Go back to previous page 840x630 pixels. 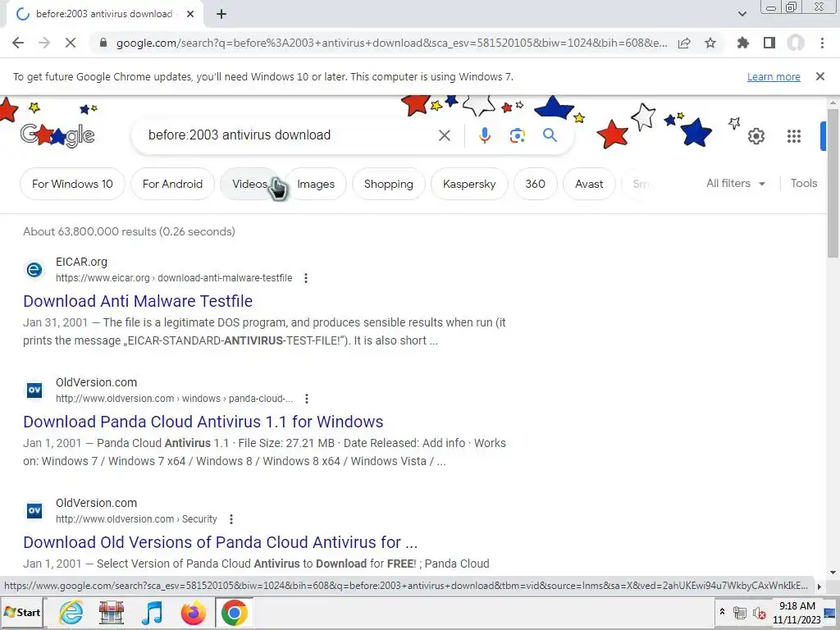click(x=18, y=43)
